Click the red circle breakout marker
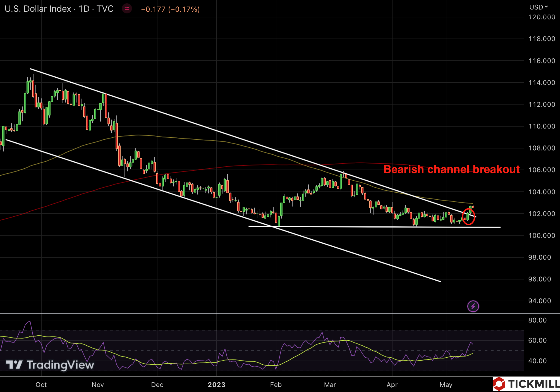 468,216
